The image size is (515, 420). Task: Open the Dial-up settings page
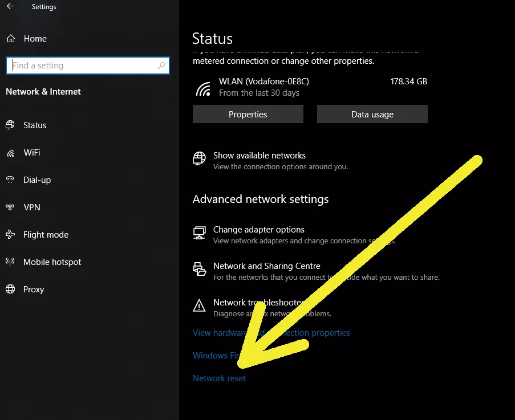coord(37,180)
